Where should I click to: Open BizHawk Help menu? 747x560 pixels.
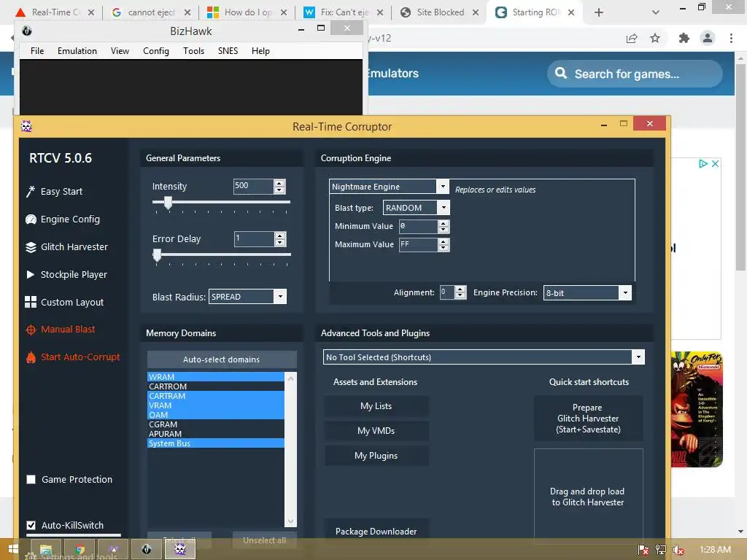click(260, 51)
